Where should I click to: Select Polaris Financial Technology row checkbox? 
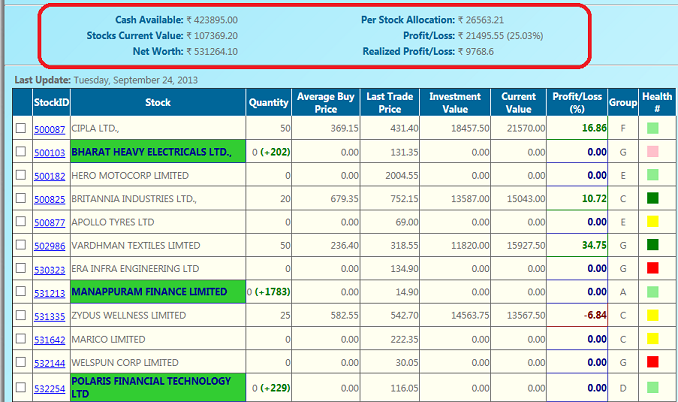21,387
